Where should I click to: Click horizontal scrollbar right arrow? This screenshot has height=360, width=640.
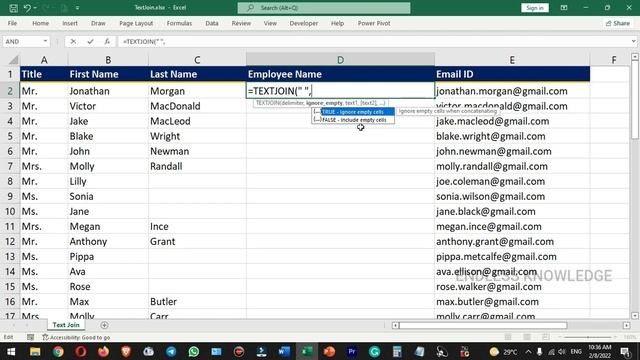(627, 325)
